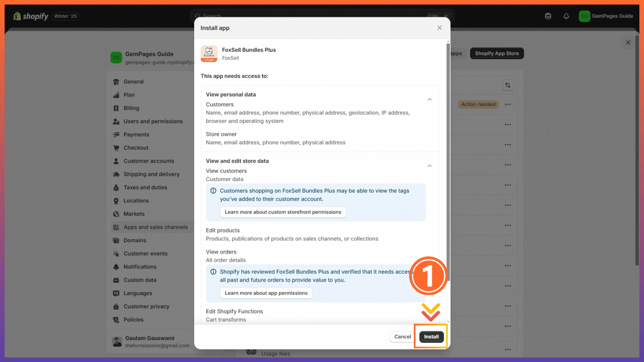
Task: Click the Shopify logo
Action: click(x=31, y=16)
